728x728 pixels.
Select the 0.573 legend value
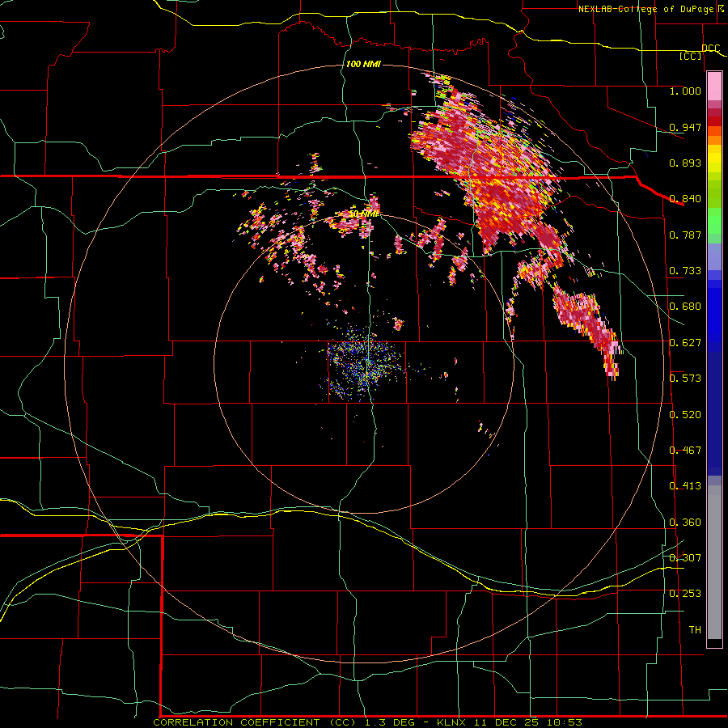(x=685, y=379)
